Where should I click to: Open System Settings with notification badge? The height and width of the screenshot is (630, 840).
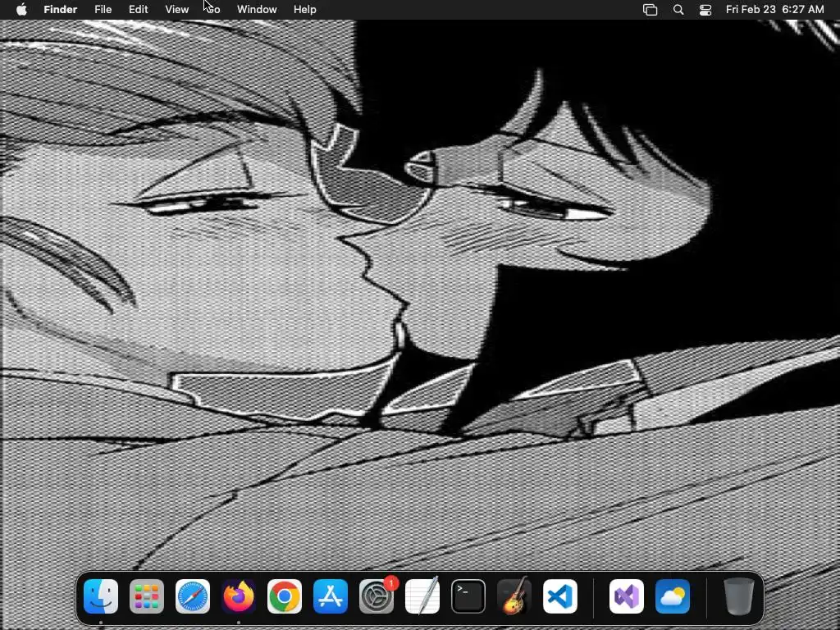point(377,596)
